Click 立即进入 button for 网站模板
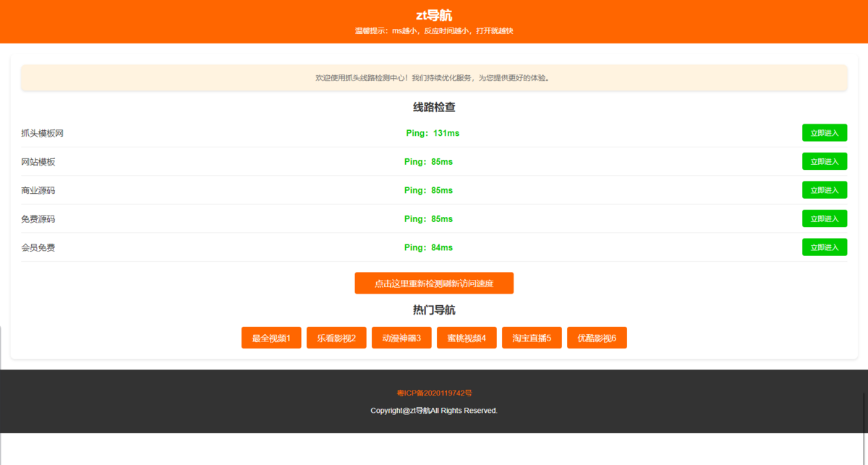 pyautogui.click(x=824, y=161)
